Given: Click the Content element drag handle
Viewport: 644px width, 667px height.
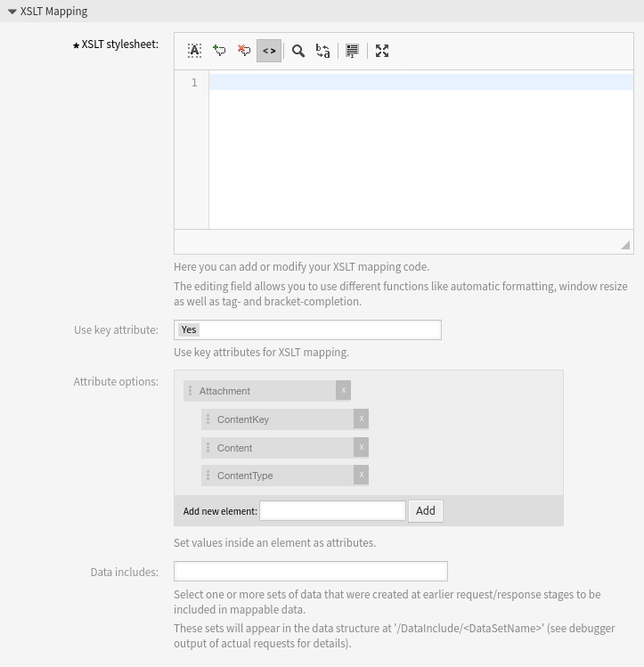Looking at the screenshot, I should point(208,448).
